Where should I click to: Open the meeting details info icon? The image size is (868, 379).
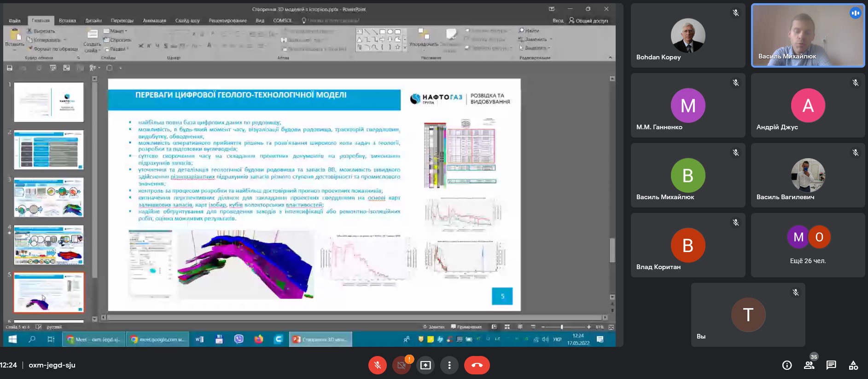click(787, 365)
